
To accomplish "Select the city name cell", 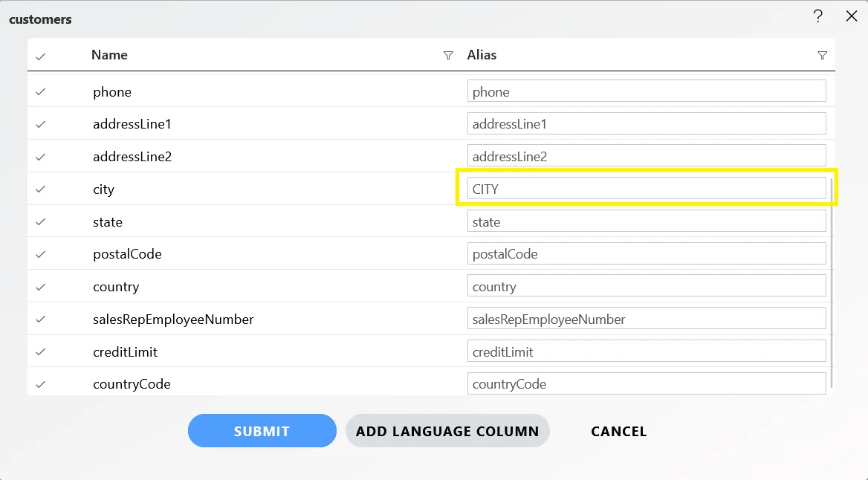I will (103, 189).
